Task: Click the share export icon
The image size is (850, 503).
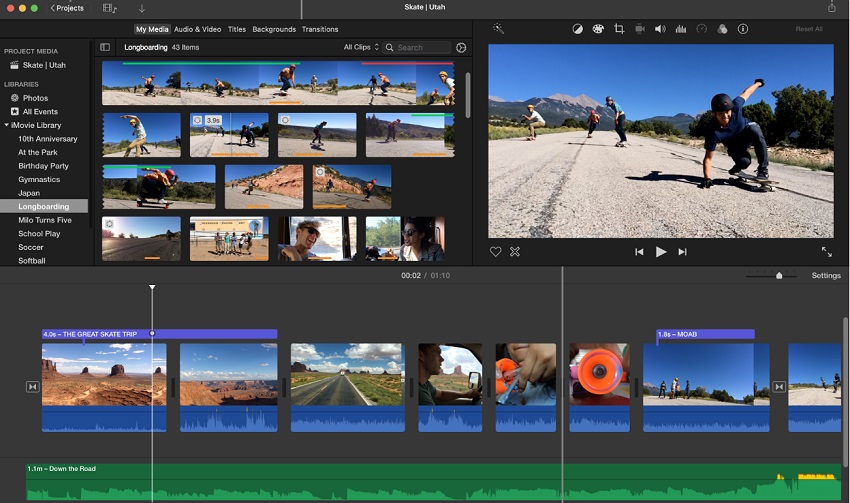Action: coord(831,7)
